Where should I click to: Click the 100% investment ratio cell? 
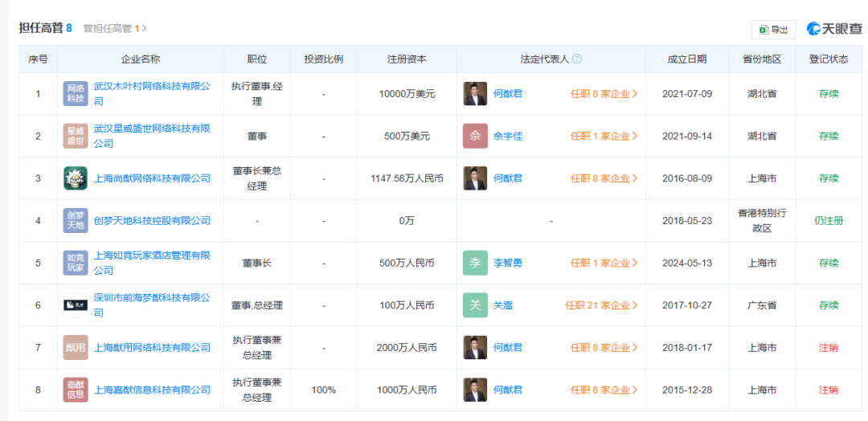tap(323, 390)
